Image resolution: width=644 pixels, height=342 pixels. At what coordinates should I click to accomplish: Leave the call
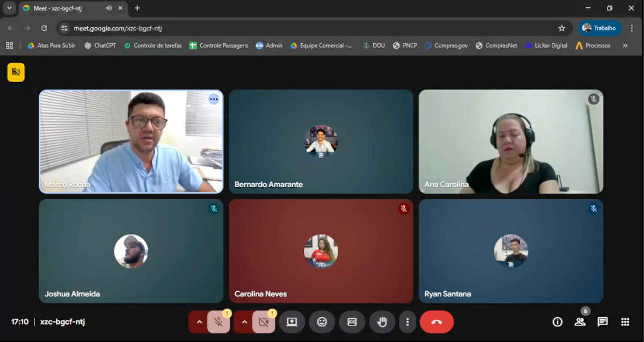click(436, 321)
